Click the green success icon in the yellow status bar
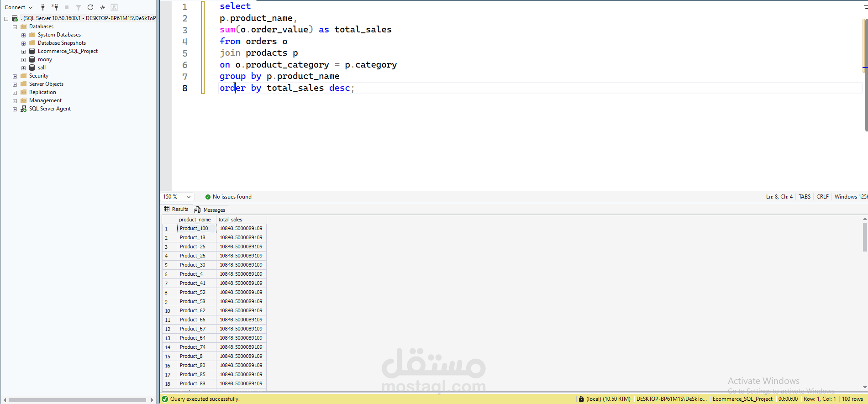Image resolution: width=868 pixels, height=404 pixels. click(x=165, y=399)
